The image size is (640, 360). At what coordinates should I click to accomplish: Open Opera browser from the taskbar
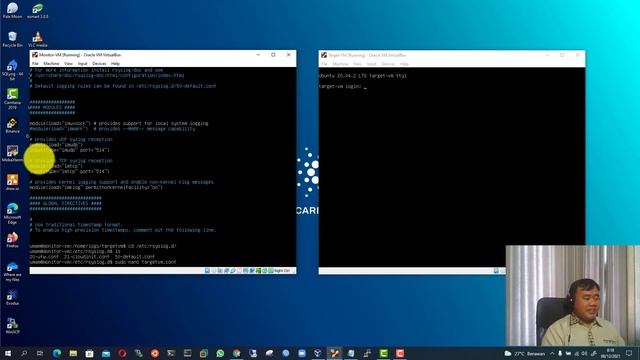[122, 353]
